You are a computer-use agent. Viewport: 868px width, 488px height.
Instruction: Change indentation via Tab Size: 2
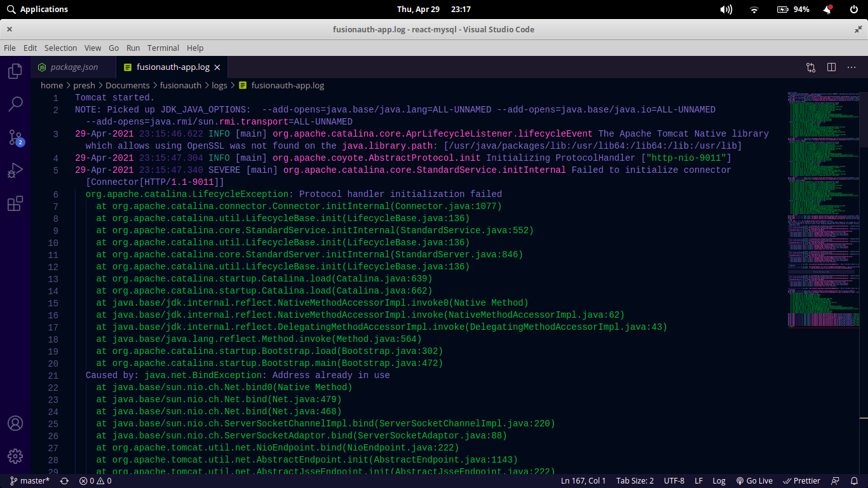pos(635,481)
